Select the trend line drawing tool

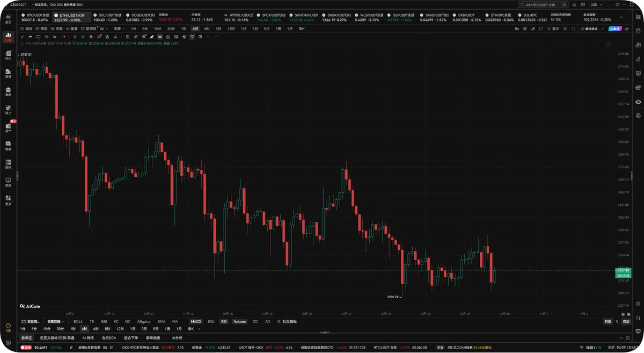point(22,37)
